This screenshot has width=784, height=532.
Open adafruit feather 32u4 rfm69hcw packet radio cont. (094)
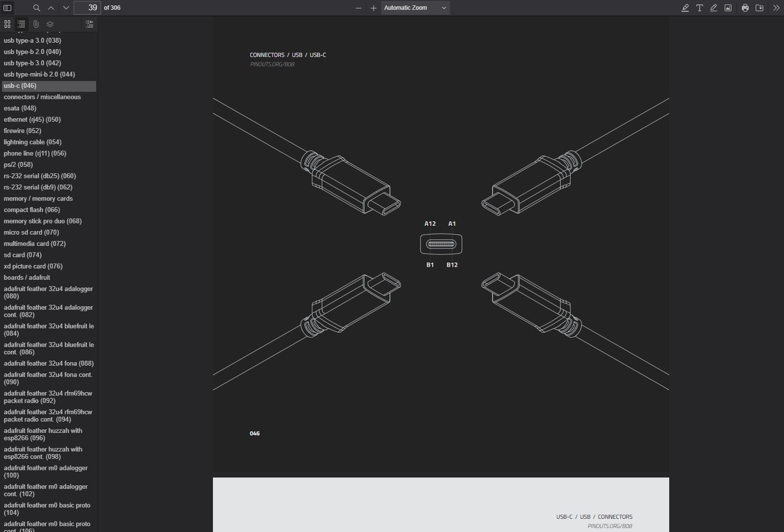[x=48, y=416]
